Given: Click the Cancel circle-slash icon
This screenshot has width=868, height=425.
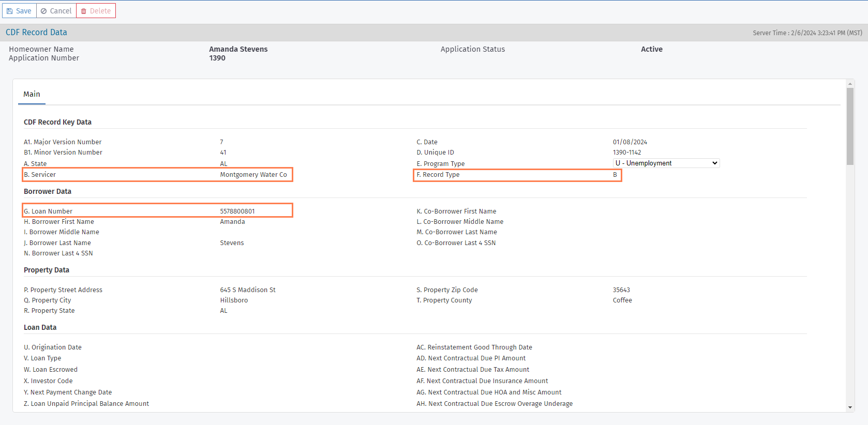Looking at the screenshot, I should click(44, 11).
